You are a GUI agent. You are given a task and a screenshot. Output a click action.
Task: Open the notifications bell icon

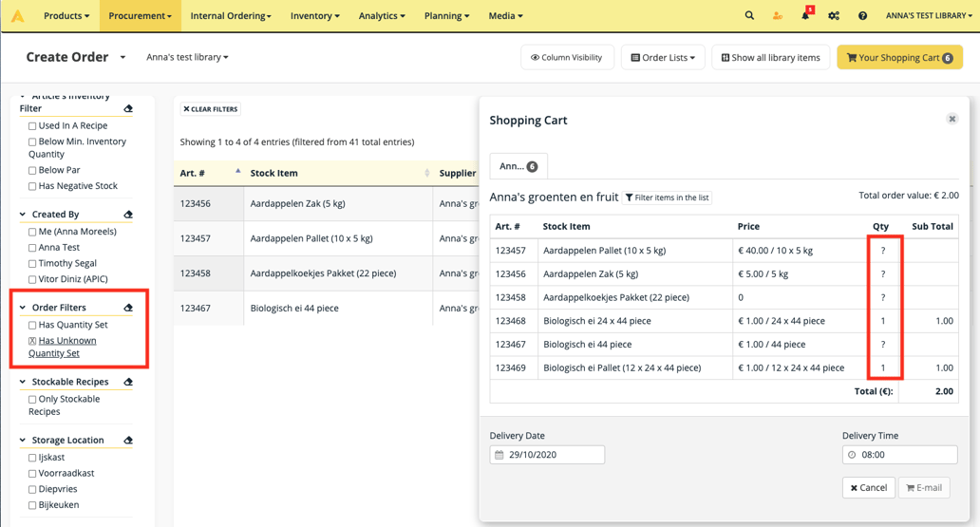(805, 15)
